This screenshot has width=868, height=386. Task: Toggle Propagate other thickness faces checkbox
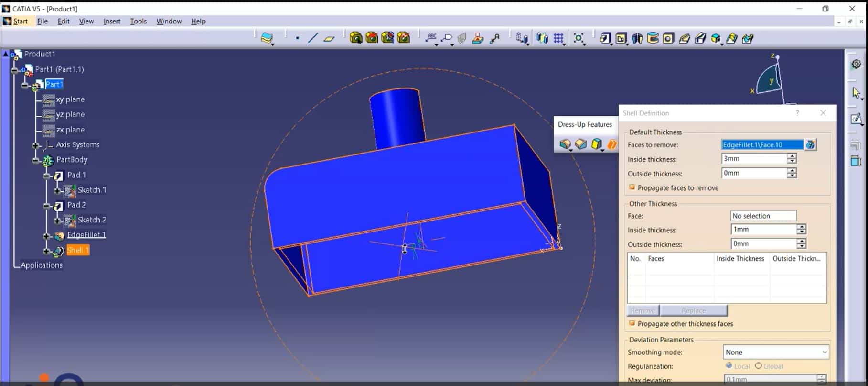point(632,323)
